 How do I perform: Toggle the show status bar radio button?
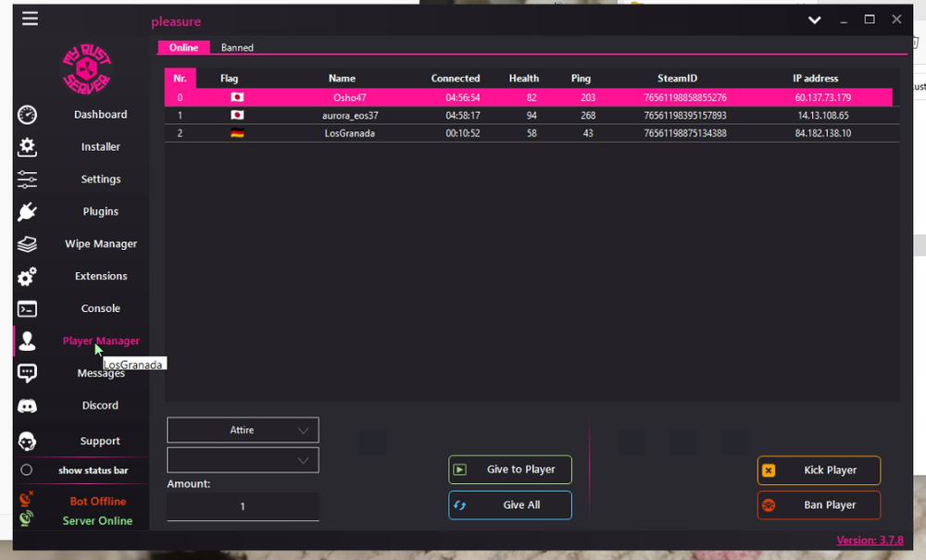click(x=27, y=470)
